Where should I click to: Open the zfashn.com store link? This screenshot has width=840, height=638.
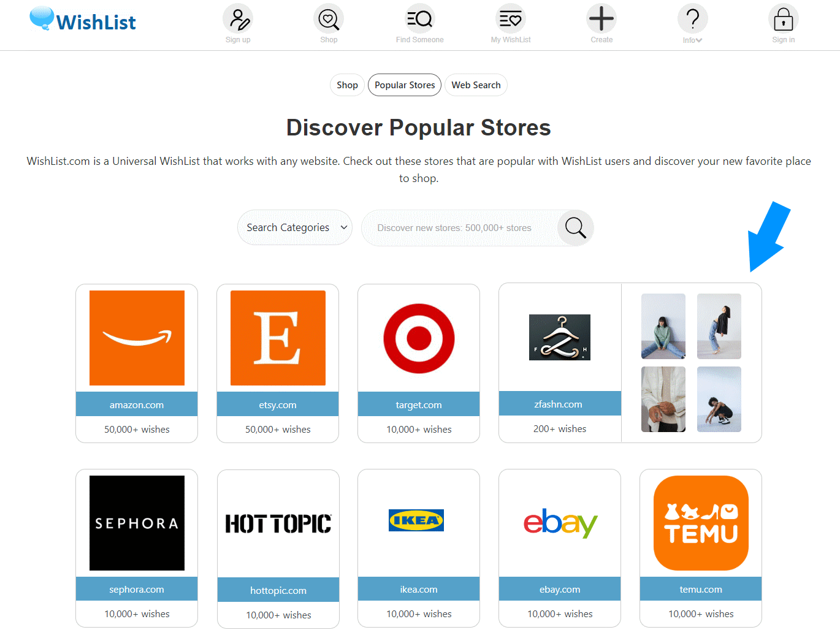pyautogui.click(x=559, y=404)
